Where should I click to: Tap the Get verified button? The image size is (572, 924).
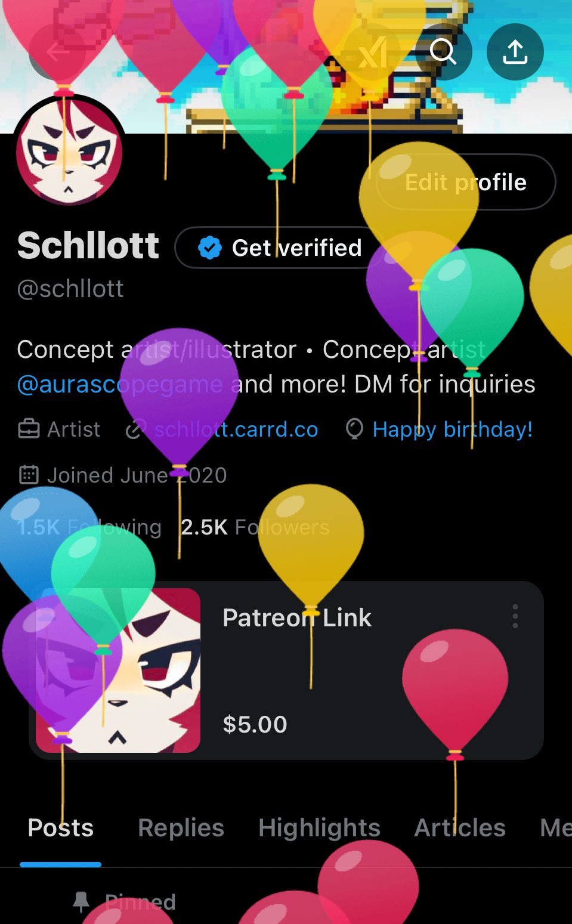(280, 248)
